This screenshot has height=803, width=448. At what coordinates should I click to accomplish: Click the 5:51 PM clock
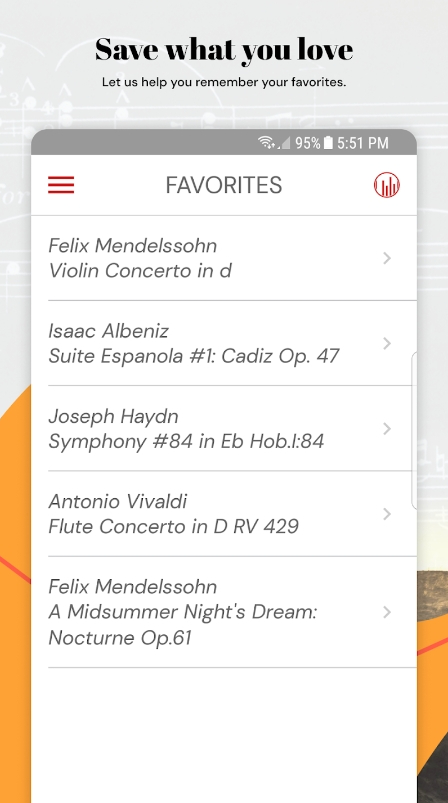pos(362,143)
